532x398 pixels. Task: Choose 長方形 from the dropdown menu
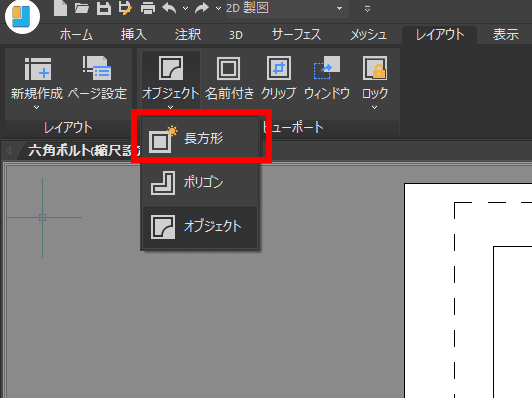[x=200, y=138]
